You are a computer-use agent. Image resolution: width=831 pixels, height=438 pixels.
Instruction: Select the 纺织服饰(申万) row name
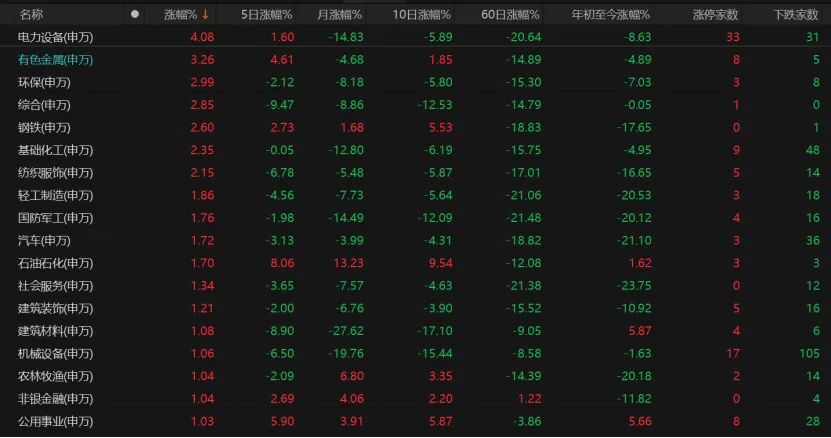[x=55, y=173]
